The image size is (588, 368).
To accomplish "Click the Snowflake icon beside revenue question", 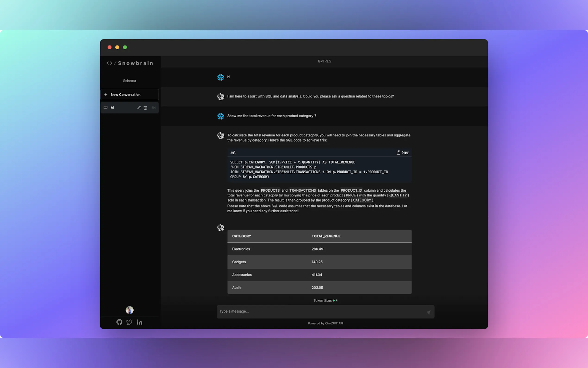I will pos(220,116).
